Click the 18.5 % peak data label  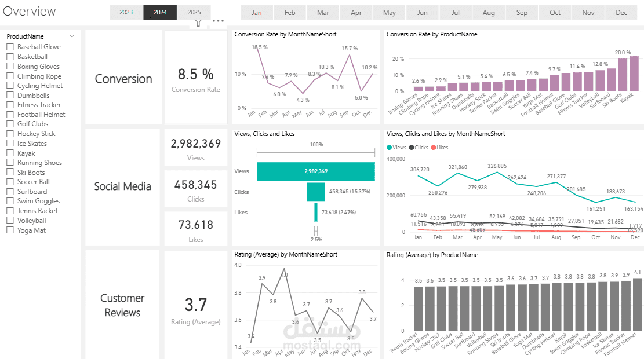pos(260,47)
